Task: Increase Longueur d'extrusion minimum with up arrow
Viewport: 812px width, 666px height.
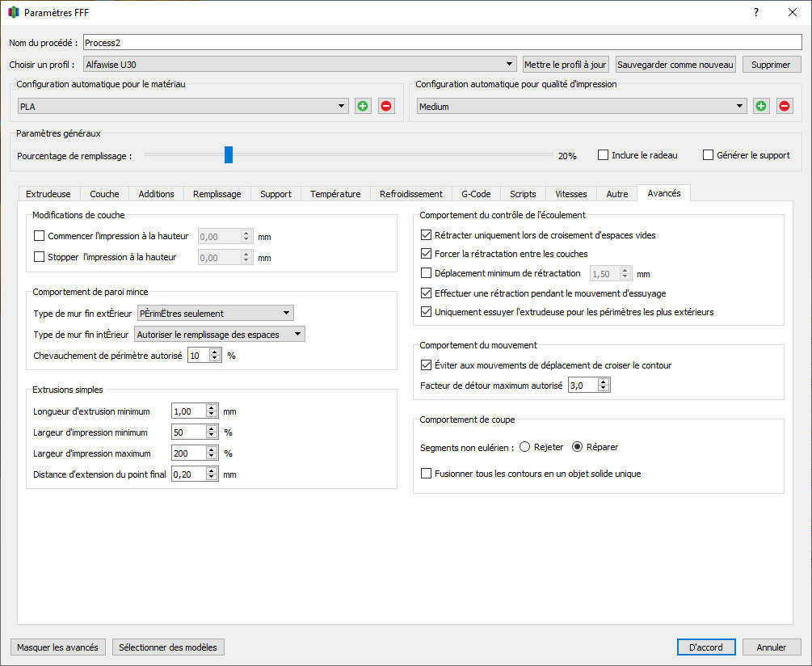Action: [212, 408]
